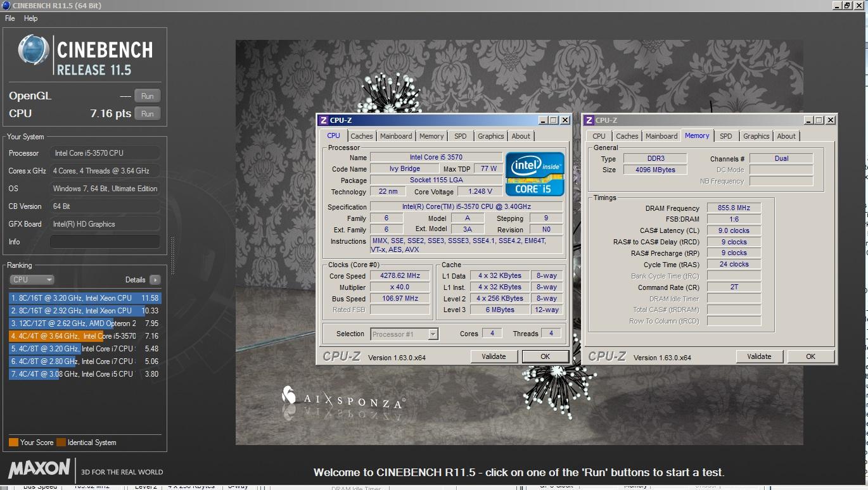868x490 pixels.
Task: Switch to Caches tab in left CPU-Z window
Action: (361, 136)
